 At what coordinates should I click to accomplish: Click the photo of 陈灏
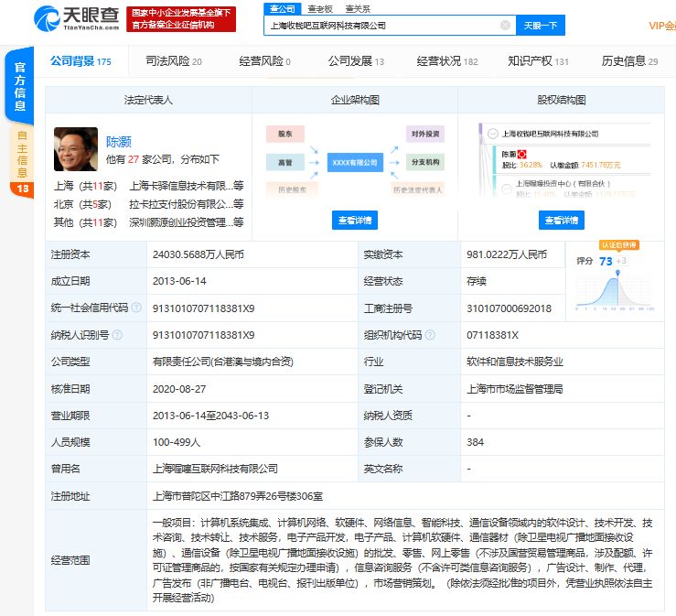click(76, 149)
